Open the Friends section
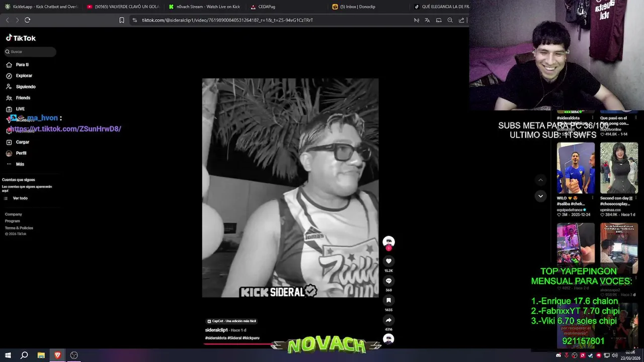The height and width of the screenshot is (362, 644). 18,98
